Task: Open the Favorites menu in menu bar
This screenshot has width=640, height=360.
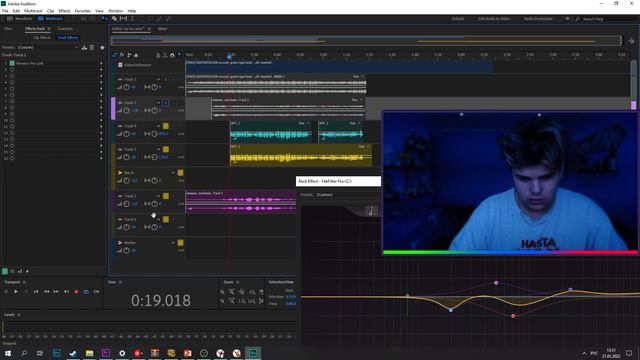Action: click(82, 11)
